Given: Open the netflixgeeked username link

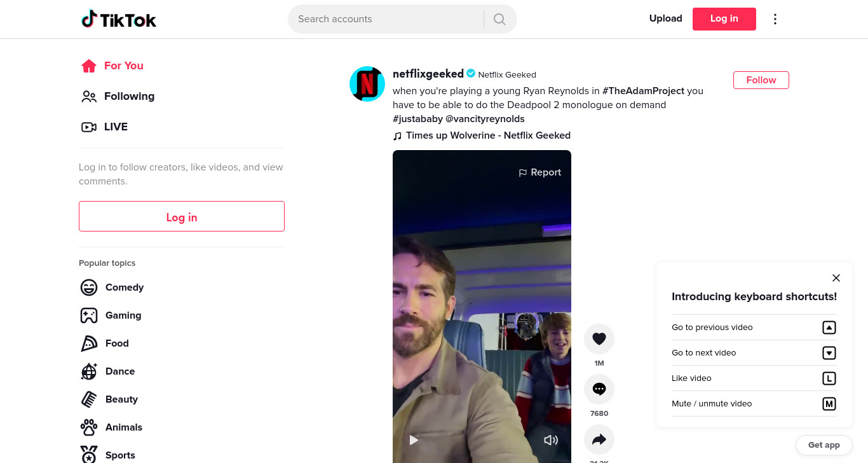Looking at the screenshot, I should click(428, 74).
